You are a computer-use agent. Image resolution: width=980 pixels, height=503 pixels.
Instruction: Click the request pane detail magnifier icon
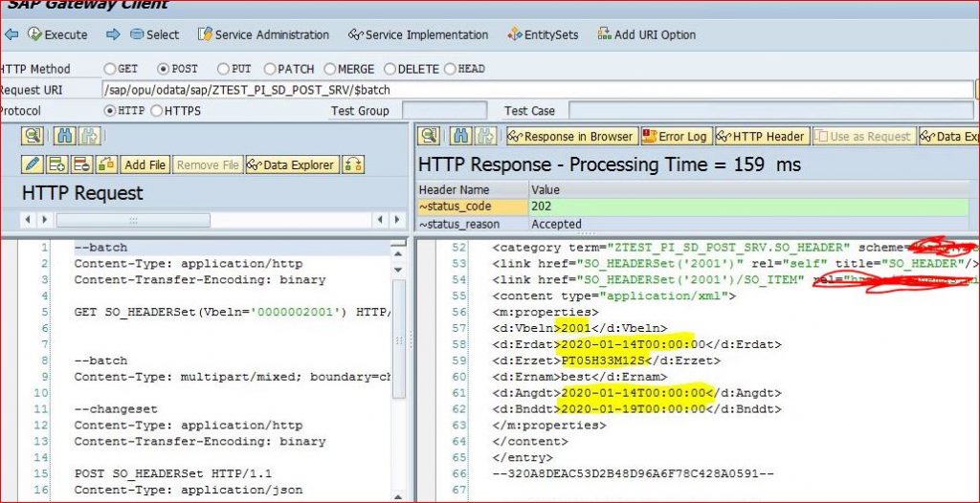tap(32, 136)
